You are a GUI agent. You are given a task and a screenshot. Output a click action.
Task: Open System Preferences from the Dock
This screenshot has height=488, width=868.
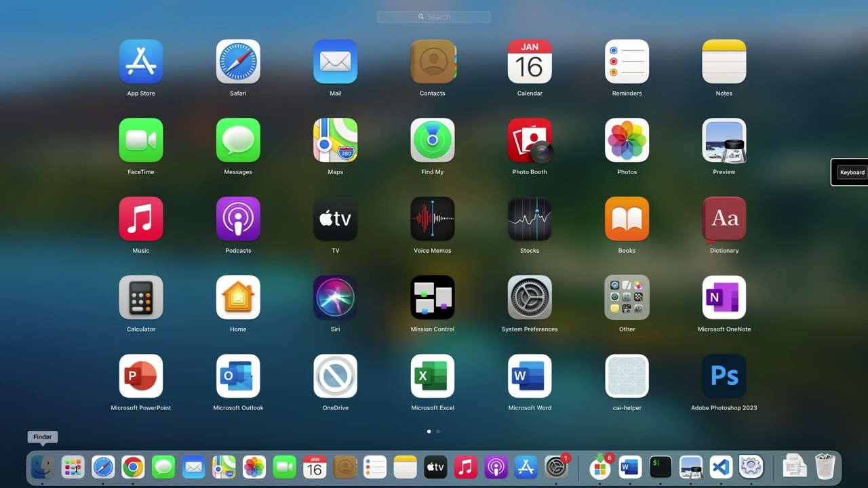click(x=556, y=467)
